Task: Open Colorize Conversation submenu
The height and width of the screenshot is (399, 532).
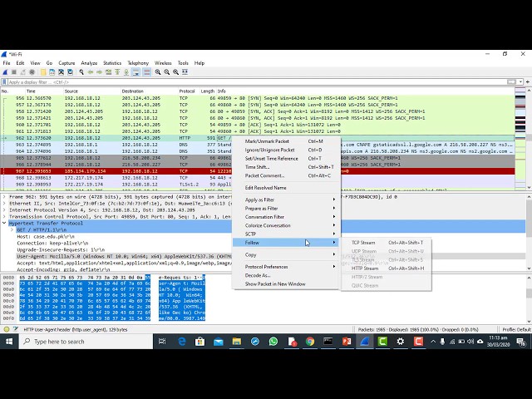Action: click(x=287, y=225)
